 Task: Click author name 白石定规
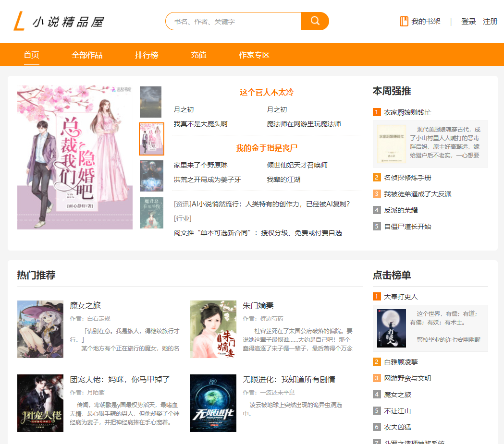(98, 318)
